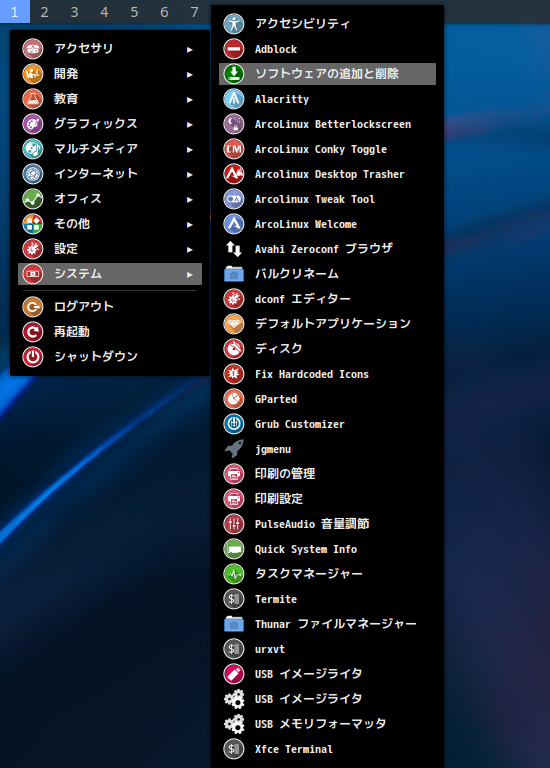Click the アクセシビリティ icon
The image size is (550, 768).
pos(234,24)
